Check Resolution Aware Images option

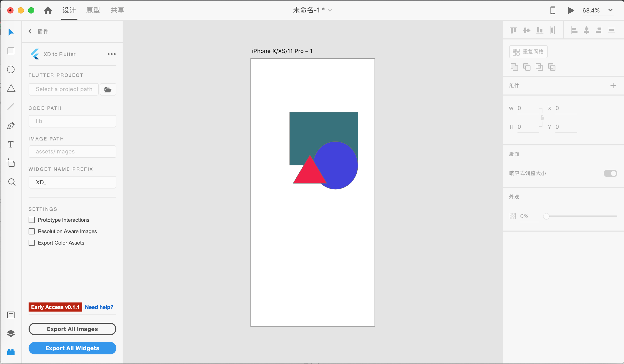(32, 231)
